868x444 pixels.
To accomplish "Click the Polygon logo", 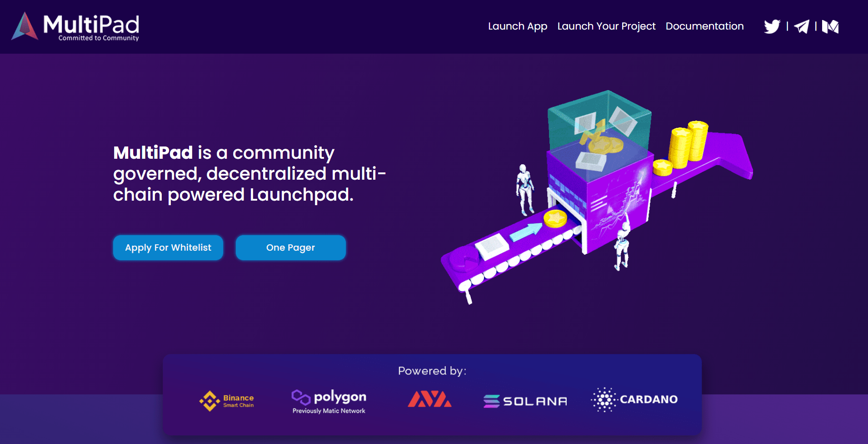I will (329, 401).
